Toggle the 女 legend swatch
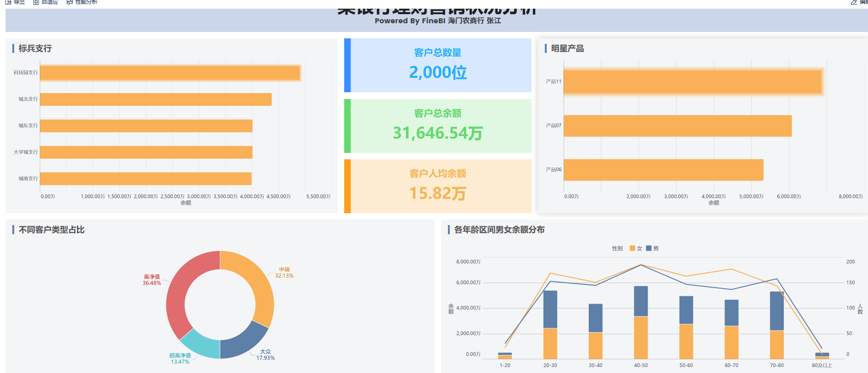This screenshot has width=868, height=373. click(x=632, y=248)
